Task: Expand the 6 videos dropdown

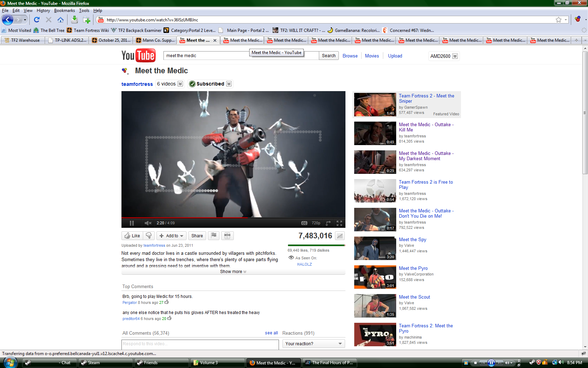Action: pyautogui.click(x=180, y=84)
